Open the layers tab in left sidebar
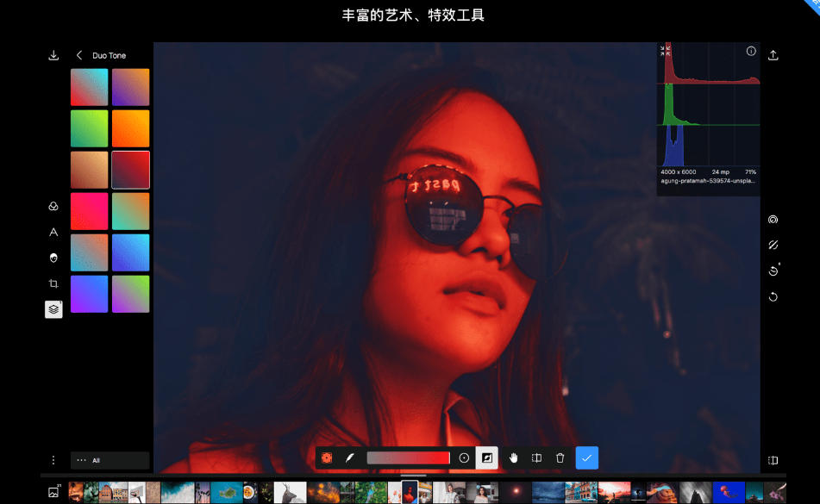The image size is (820, 504). 53,309
